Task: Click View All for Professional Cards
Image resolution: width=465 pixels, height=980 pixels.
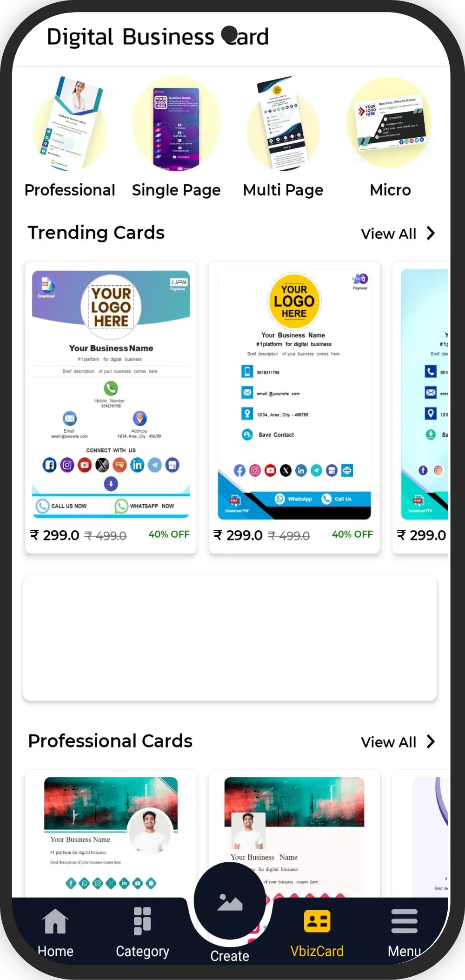Action: [x=389, y=742]
